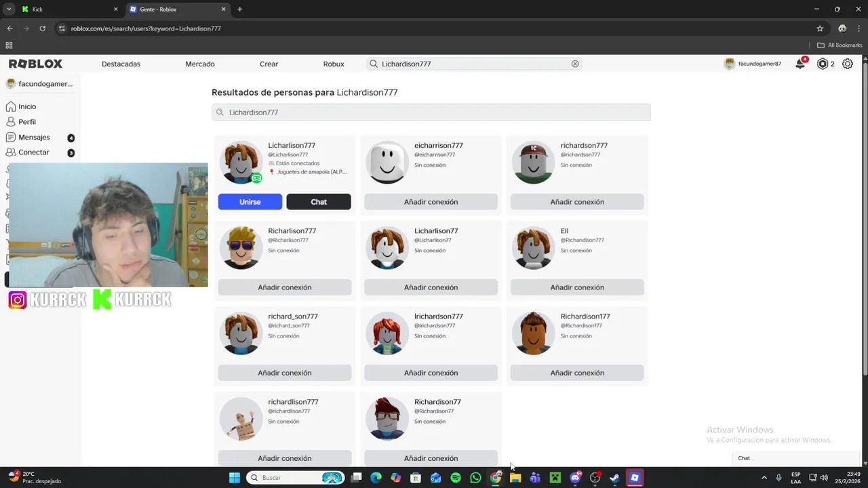This screenshot has height=488, width=868.
Task: Open Chat with Licharlison777
Action: point(319,202)
